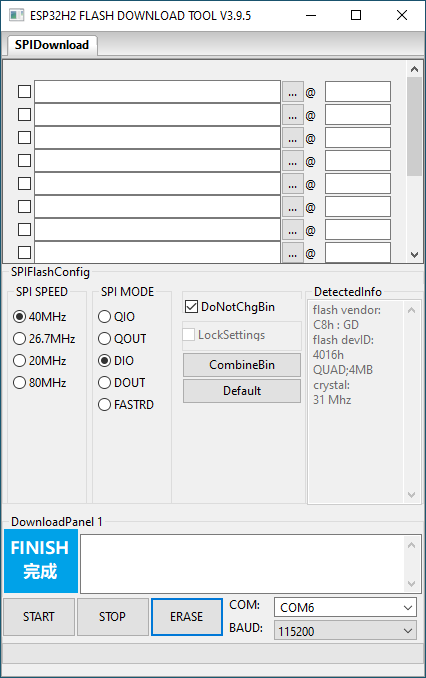Expand the BAUD rate dropdown showing 115200

[345, 630]
